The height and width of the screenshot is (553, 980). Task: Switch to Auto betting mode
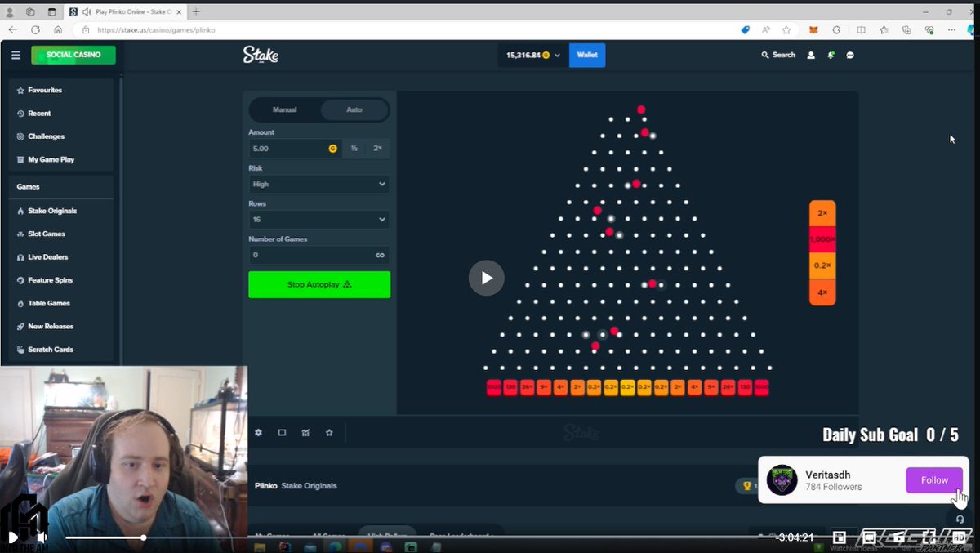(x=354, y=109)
